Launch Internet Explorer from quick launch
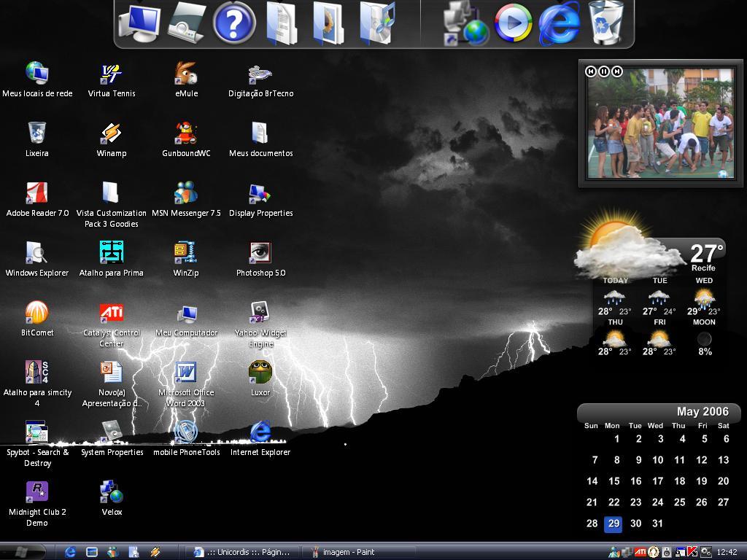 click(x=70, y=552)
